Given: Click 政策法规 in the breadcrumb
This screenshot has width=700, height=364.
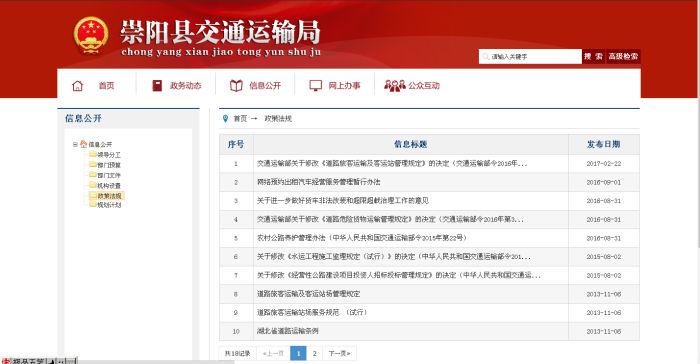Looking at the screenshot, I should pyautogui.click(x=278, y=118).
